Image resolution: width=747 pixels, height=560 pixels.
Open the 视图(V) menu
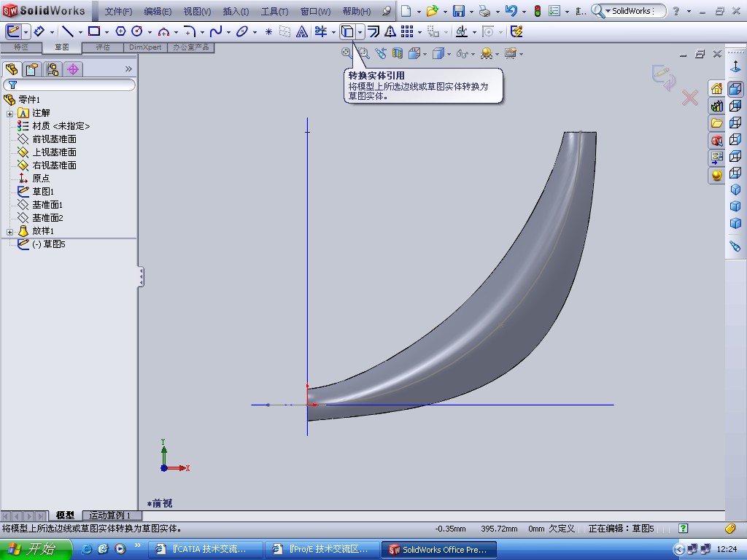pyautogui.click(x=197, y=12)
